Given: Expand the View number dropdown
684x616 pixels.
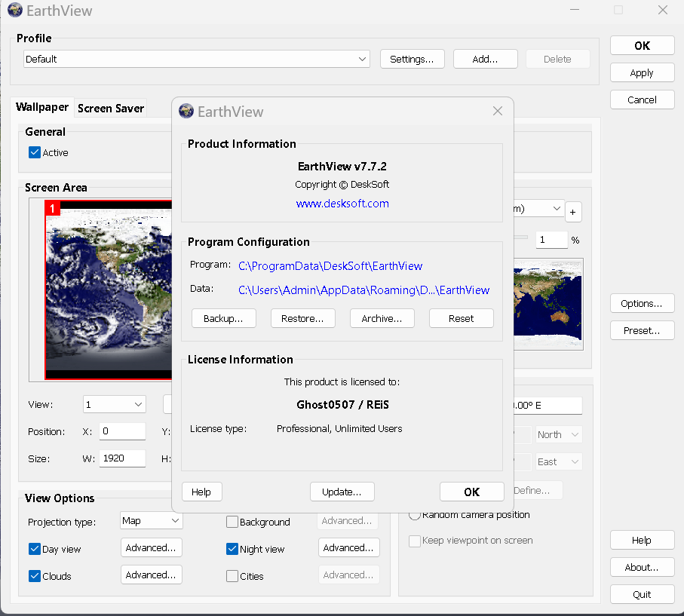Looking at the screenshot, I should [115, 404].
